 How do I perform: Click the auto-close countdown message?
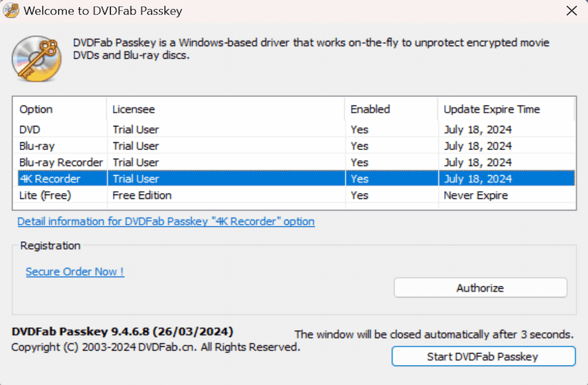(x=434, y=335)
